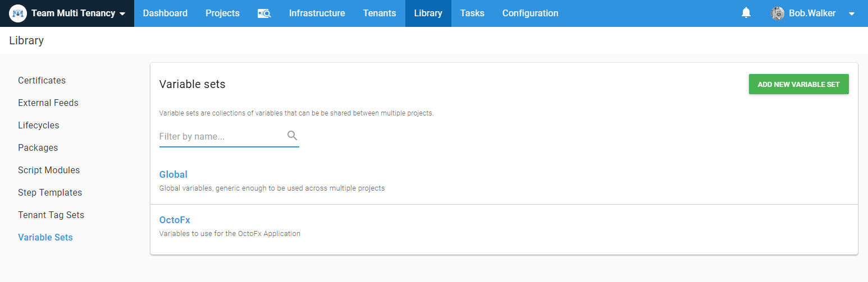Select Tenant Tag Sets in sidebar

(x=51, y=215)
